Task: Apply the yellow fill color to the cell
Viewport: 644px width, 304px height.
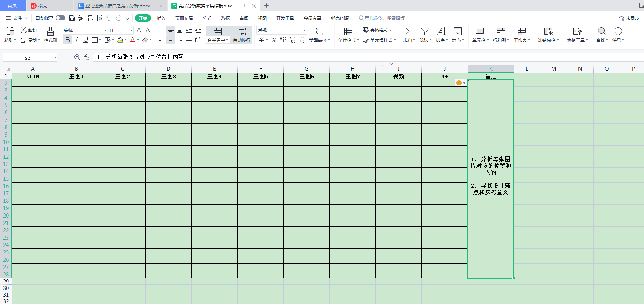Action: (x=120, y=40)
